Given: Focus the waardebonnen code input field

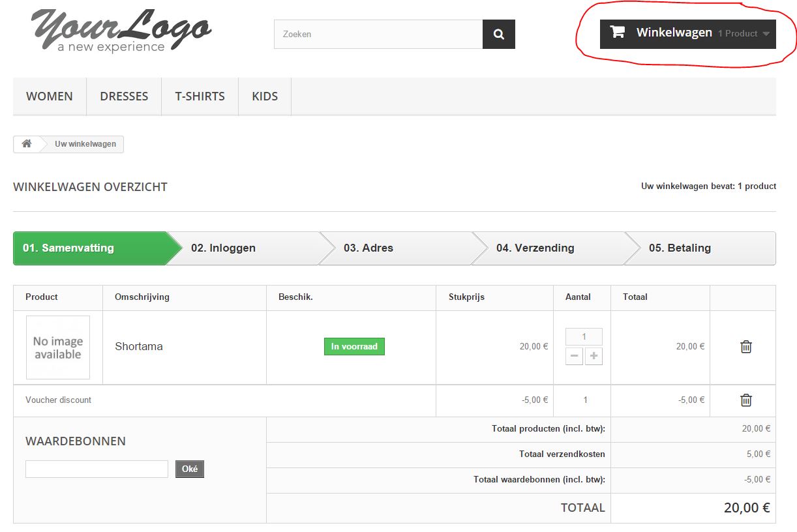Looking at the screenshot, I should coord(97,469).
